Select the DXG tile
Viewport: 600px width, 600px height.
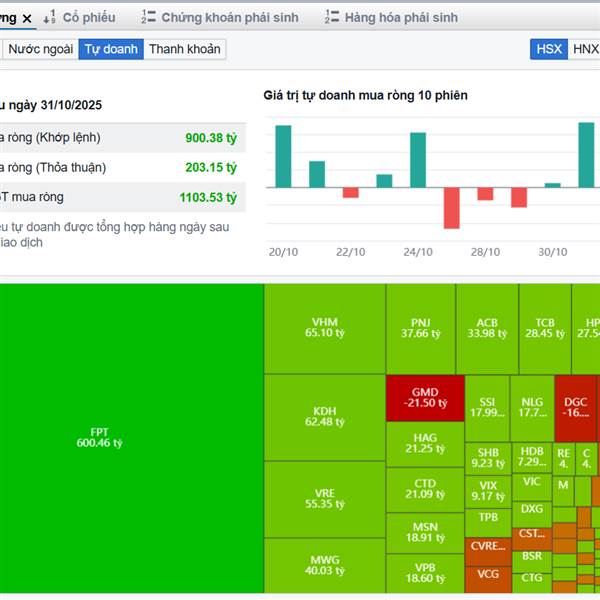point(532,514)
